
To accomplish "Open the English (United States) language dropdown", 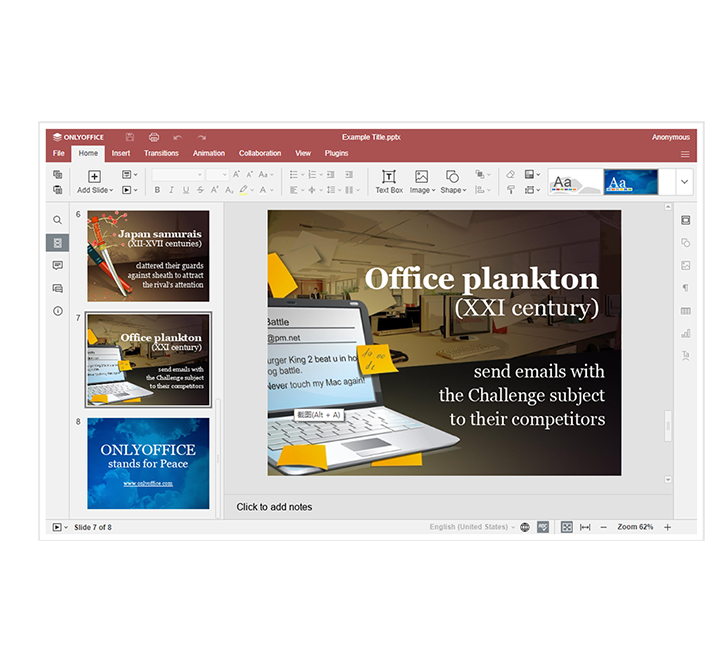I will 472,527.
